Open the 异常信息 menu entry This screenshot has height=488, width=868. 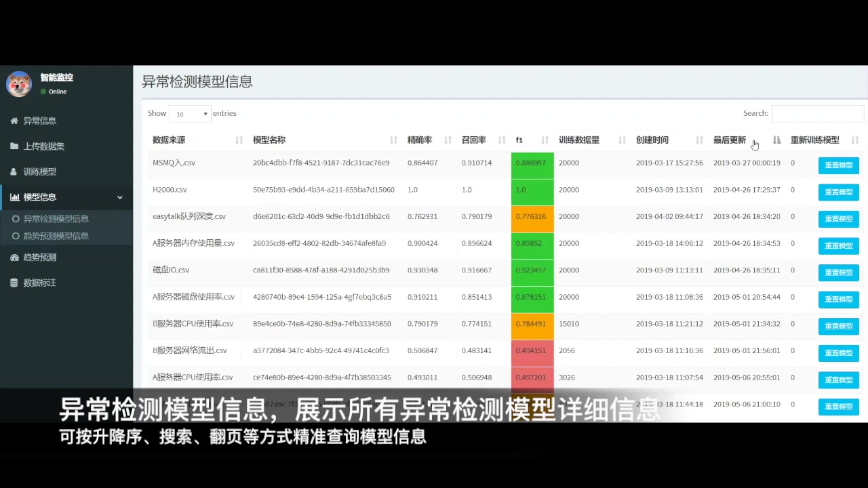[x=39, y=121]
